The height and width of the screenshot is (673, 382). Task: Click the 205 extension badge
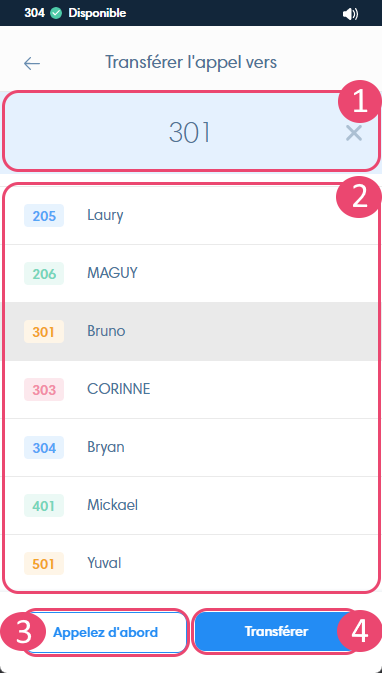[44, 215]
